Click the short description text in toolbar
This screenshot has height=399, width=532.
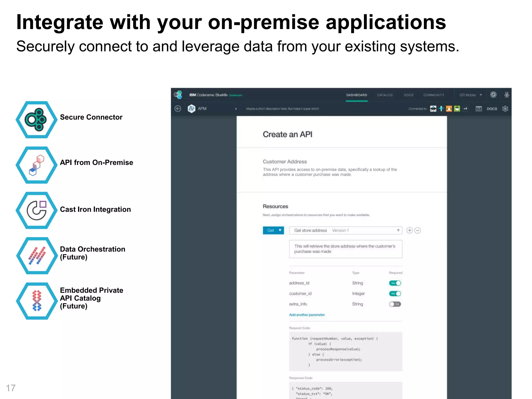coord(282,109)
